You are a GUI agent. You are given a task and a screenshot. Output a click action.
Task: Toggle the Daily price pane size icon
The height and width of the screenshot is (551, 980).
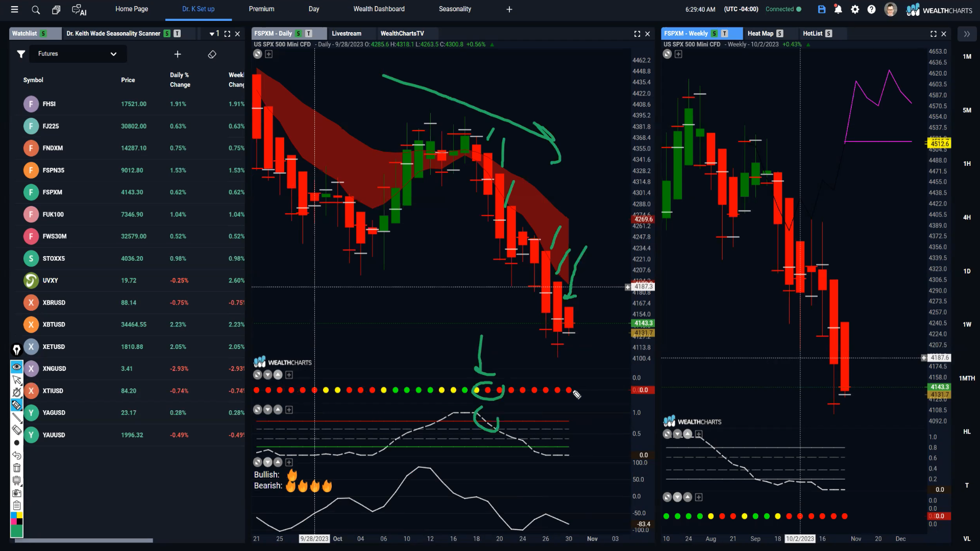(258, 54)
